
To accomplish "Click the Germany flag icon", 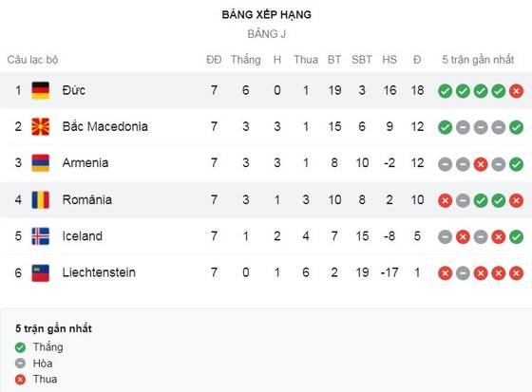I will 40,90.
